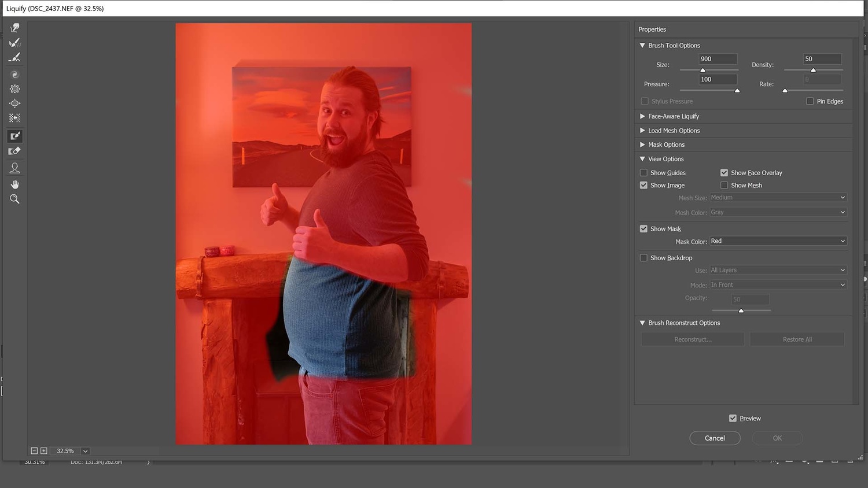The width and height of the screenshot is (868, 488).
Task: Adjust the backdrop Opacity slider handle
Action: (x=741, y=310)
